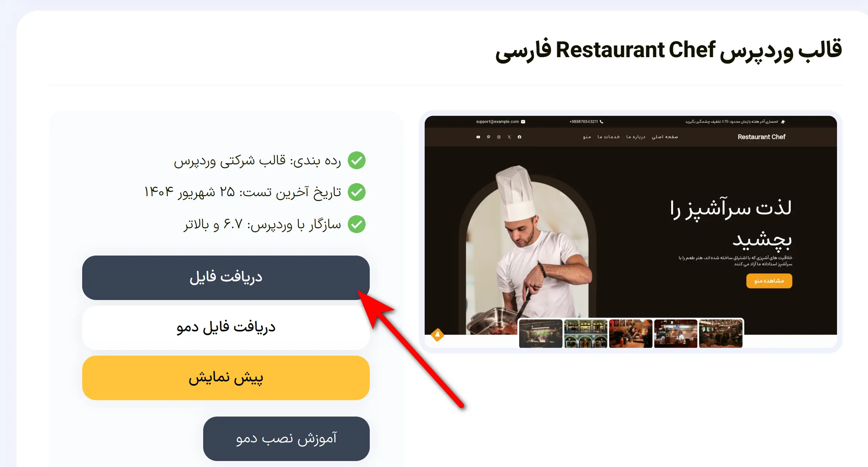Click the orange bell badge at preview corner
Screen dimensions: 868x467
[x=437, y=334]
